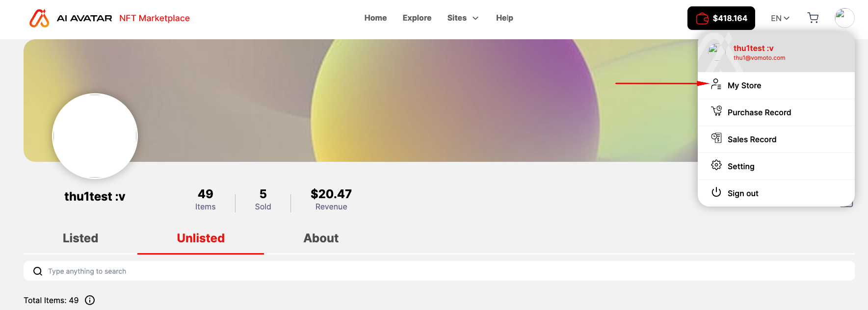The image size is (868, 310).
Task: Click the profile avatar in header
Action: pos(844,18)
